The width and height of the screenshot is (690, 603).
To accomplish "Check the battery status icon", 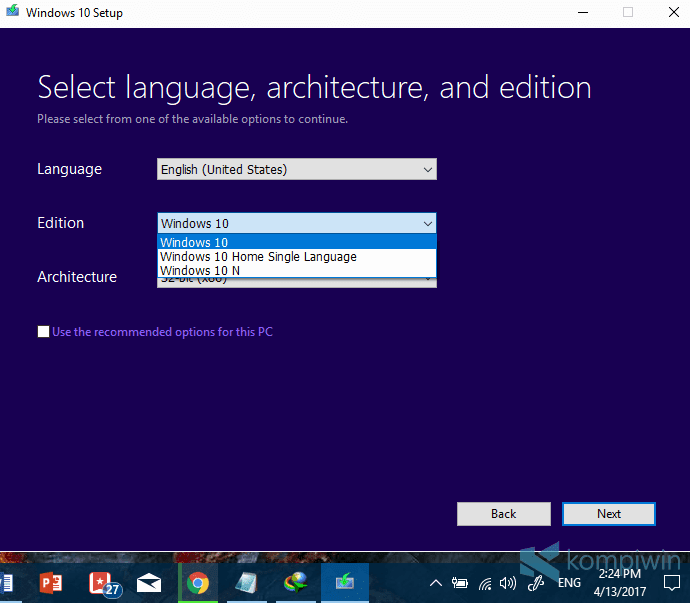I will [459, 584].
